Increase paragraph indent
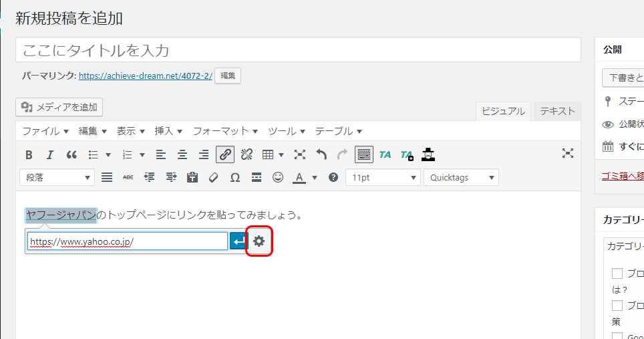The width and height of the screenshot is (644, 339). pyautogui.click(x=171, y=177)
